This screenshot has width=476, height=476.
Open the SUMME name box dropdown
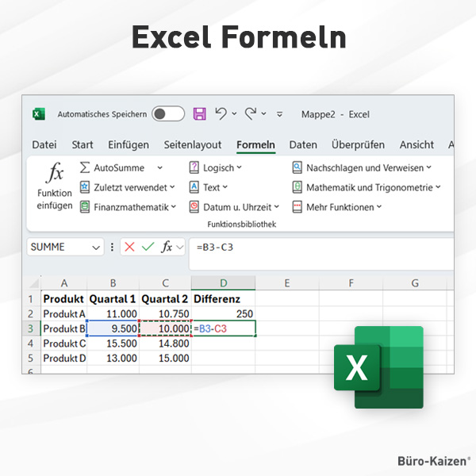point(96,248)
